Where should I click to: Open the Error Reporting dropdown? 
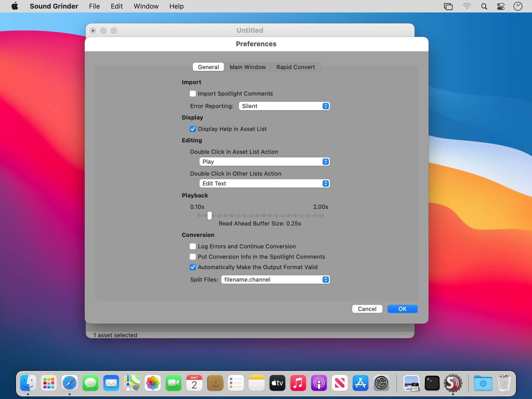click(x=284, y=106)
